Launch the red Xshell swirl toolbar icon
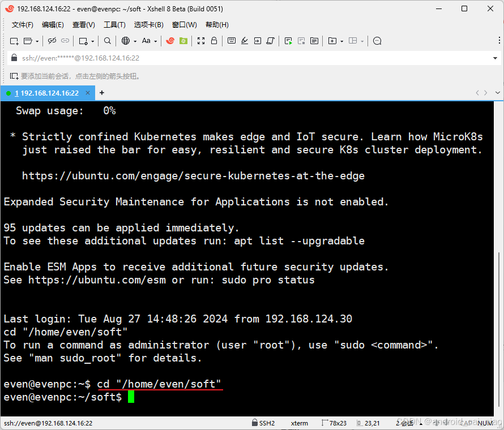Image resolution: width=504 pixels, height=430 pixels. coord(170,41)
